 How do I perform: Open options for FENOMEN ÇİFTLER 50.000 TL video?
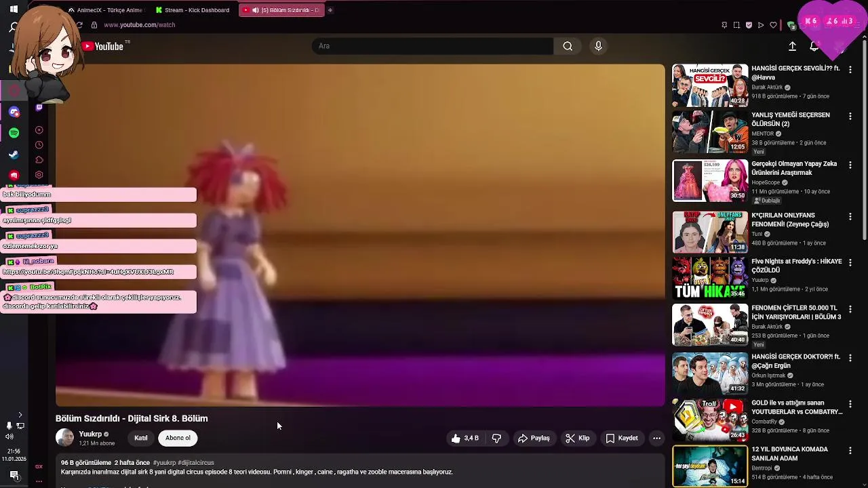pyautogui.click(x=850, y=309)
